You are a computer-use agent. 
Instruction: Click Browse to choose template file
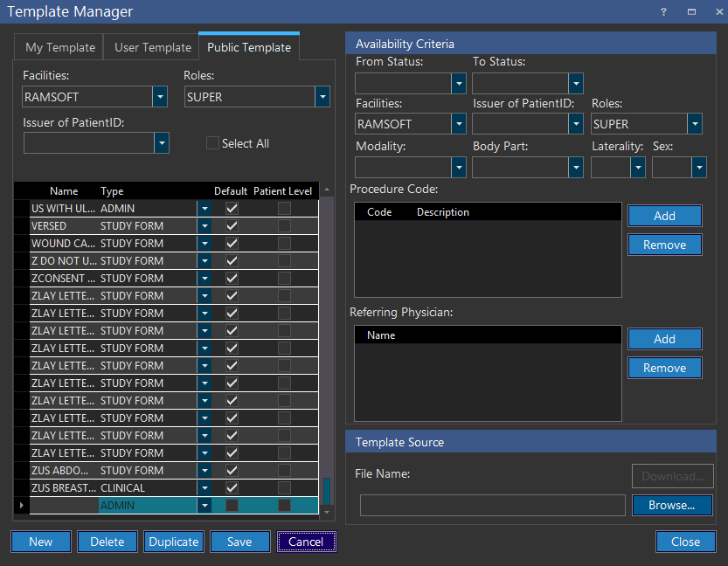coord(671,505)
